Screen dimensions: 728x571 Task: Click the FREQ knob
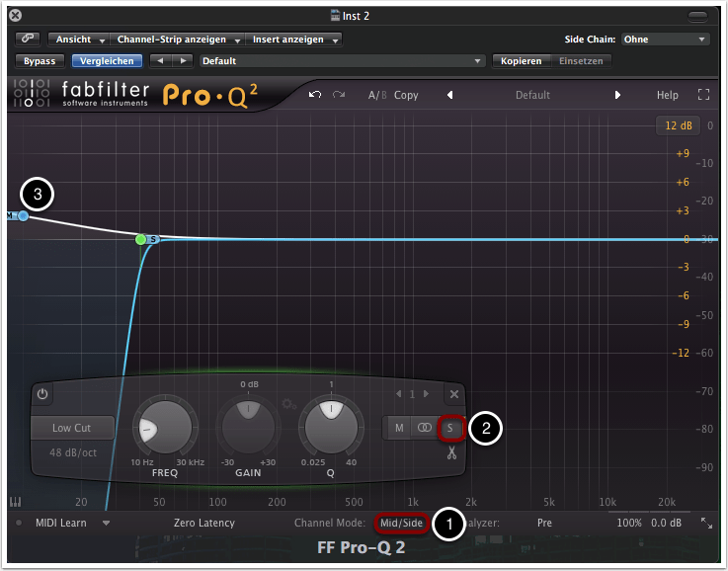click(162, 427)
